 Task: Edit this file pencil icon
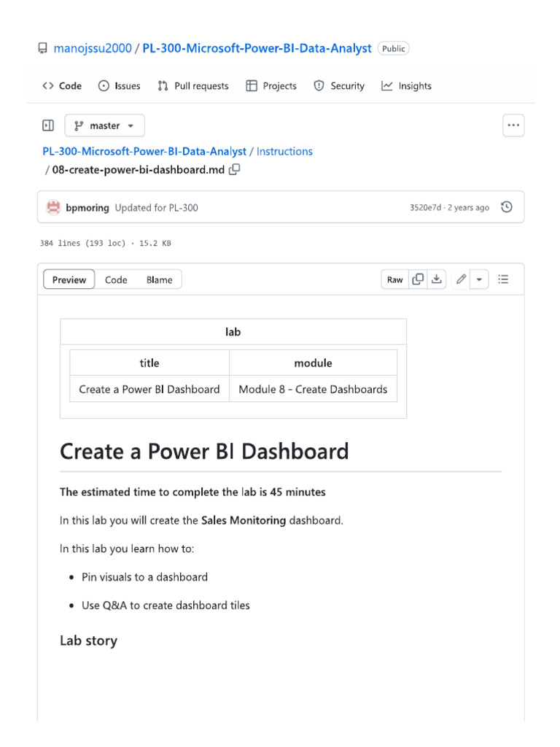pos(461,279)
